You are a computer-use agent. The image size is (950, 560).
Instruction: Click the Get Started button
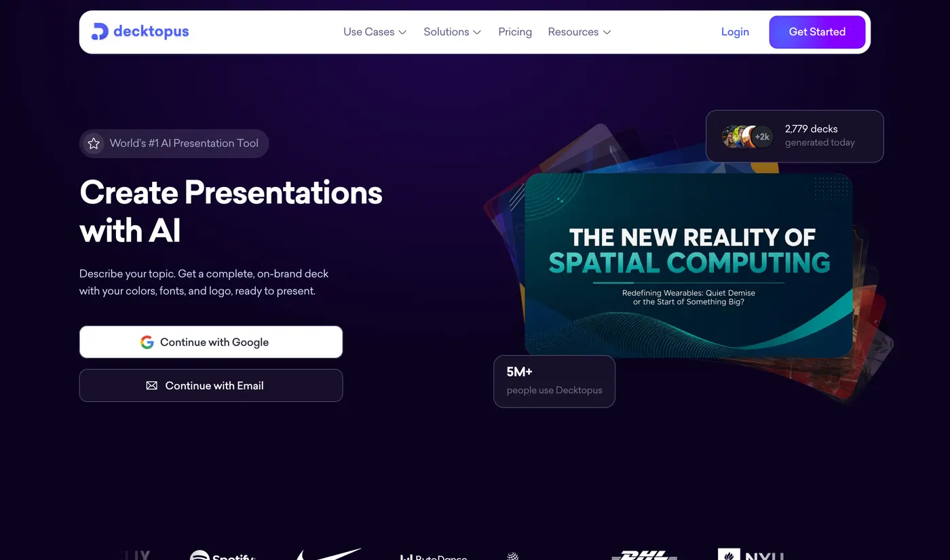[817, 32]
